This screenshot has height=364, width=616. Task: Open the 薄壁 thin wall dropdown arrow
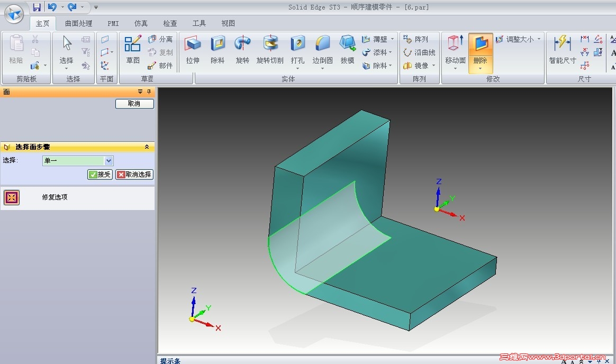click(x=392, y=39)
